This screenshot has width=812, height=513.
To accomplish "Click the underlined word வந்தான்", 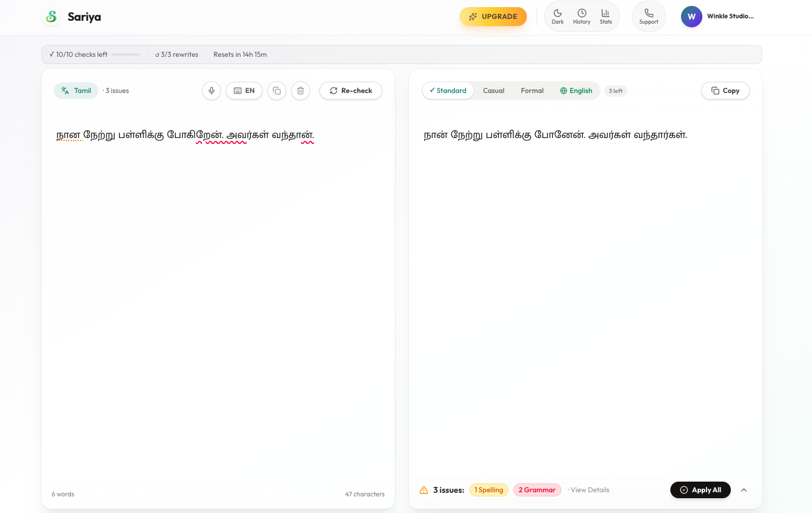I will tap(293, 135).
